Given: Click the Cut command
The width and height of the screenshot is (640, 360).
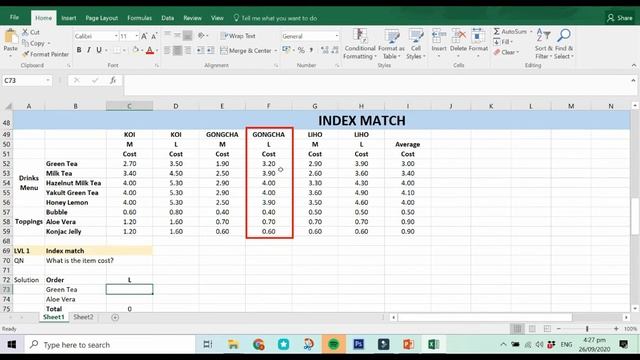Looking at the screenshot, I should (31, 32).
